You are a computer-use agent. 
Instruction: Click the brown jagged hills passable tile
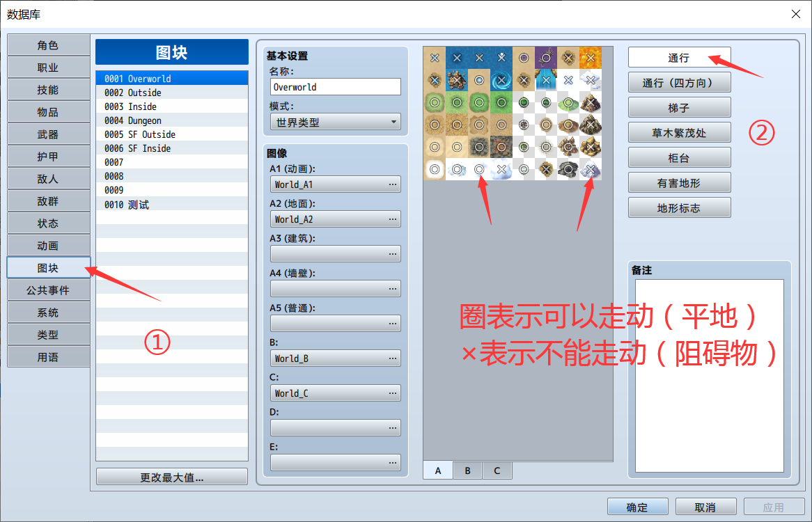point(568,146)
